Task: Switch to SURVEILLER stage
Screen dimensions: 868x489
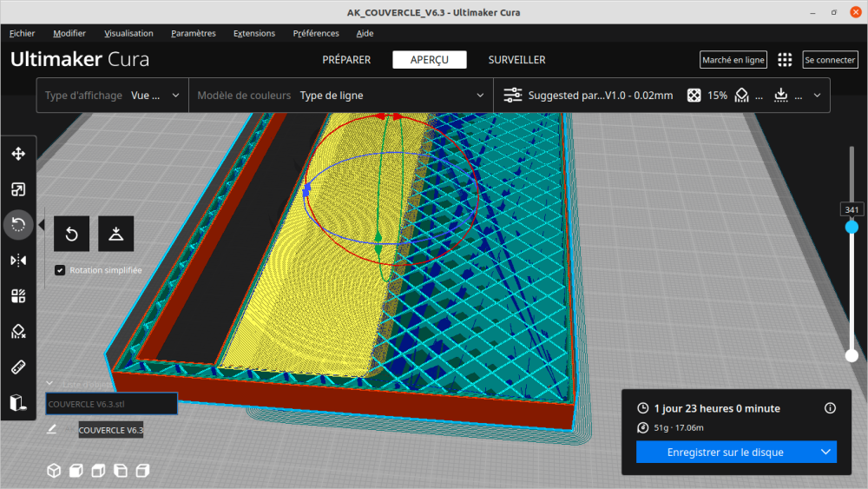Action: click(x=516, y=60)
